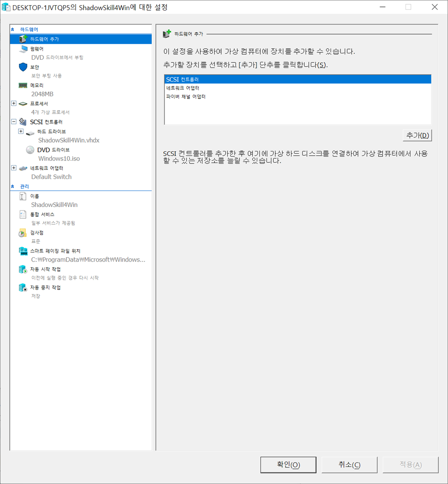Click the ShadowSkill4Win name value
Screen dimensions: 448x484
click(x=54, y=205)
